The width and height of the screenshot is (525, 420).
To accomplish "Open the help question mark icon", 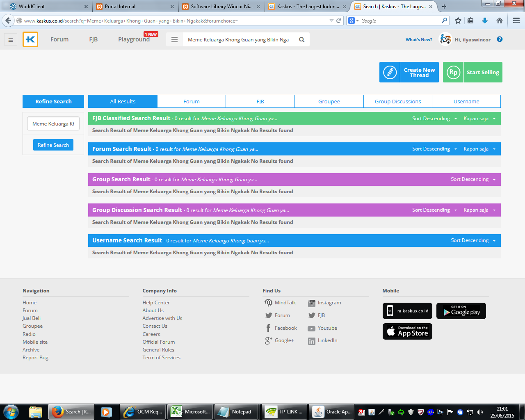I will coord(500,39).
